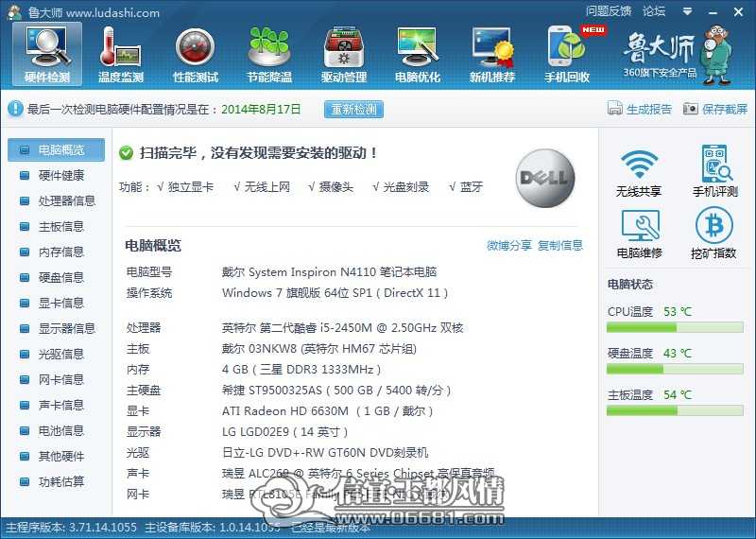Click 生成报告 generate report
The width and height of the screenshot is (756, 539).
click(640, 109)
